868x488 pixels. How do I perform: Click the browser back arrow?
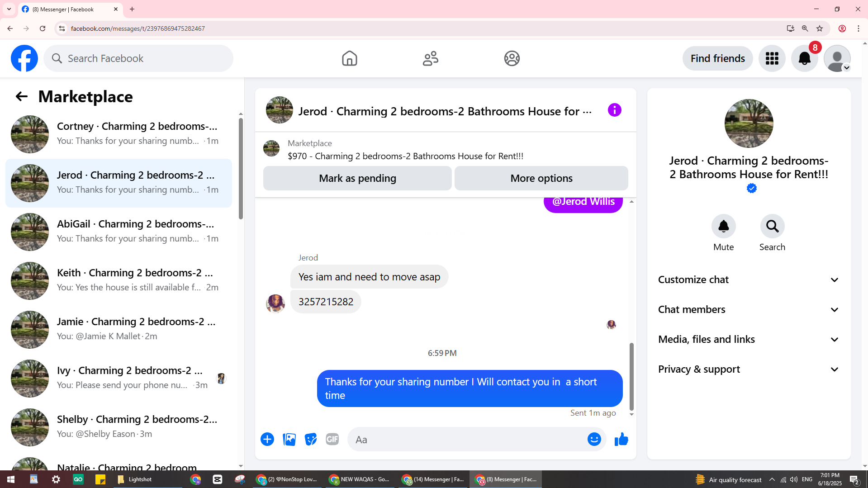(10, 28)
